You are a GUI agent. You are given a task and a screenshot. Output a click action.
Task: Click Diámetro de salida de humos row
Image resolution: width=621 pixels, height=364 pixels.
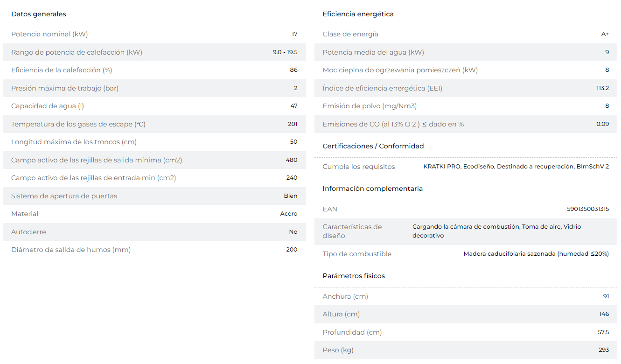(154, 250)
